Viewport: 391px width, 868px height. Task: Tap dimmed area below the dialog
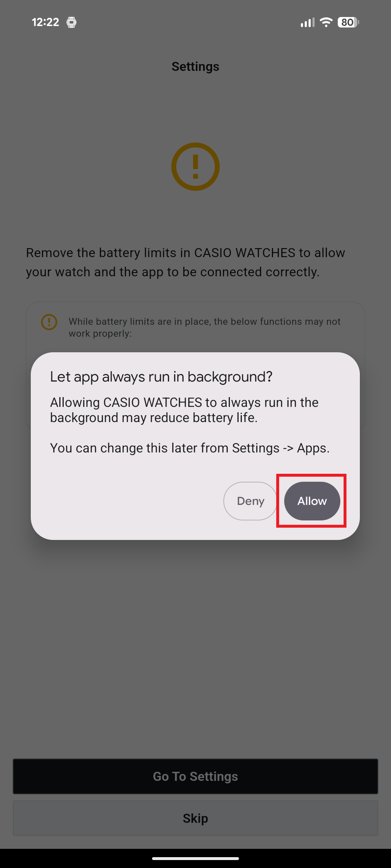point(195,644)
